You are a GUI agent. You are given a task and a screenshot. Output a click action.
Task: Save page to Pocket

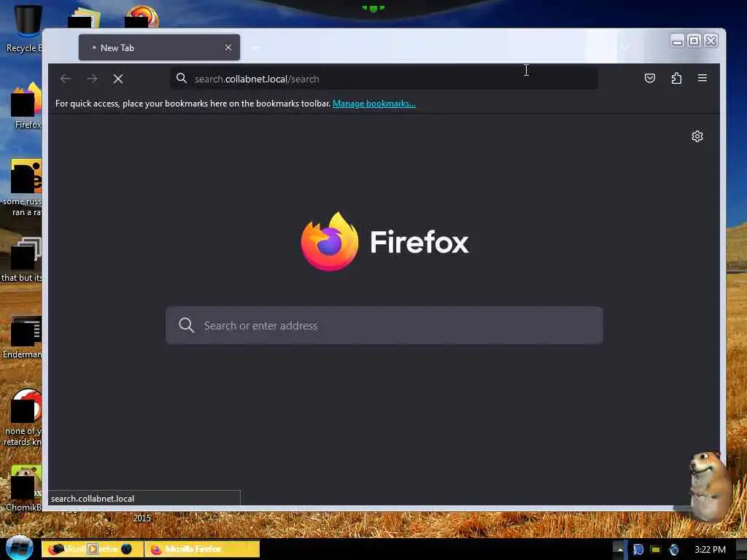coord(650,78)
